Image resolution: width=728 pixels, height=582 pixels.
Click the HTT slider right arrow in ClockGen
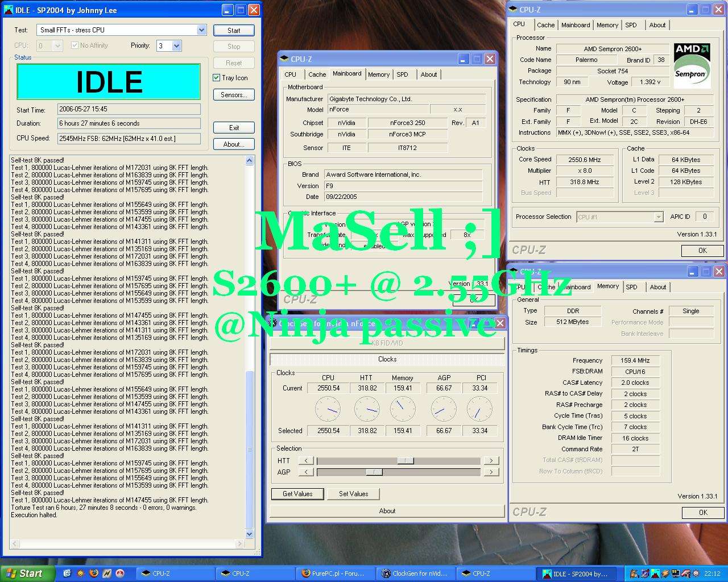491,461
